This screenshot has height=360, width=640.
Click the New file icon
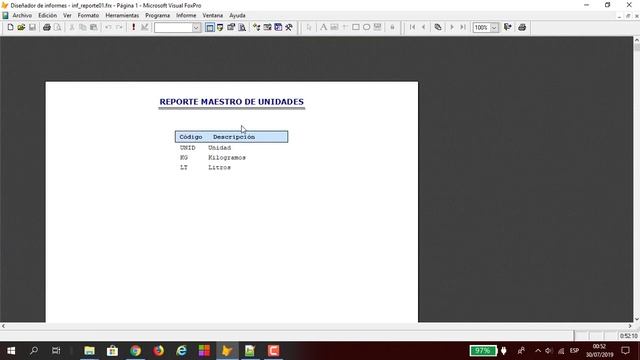point(11,27)
